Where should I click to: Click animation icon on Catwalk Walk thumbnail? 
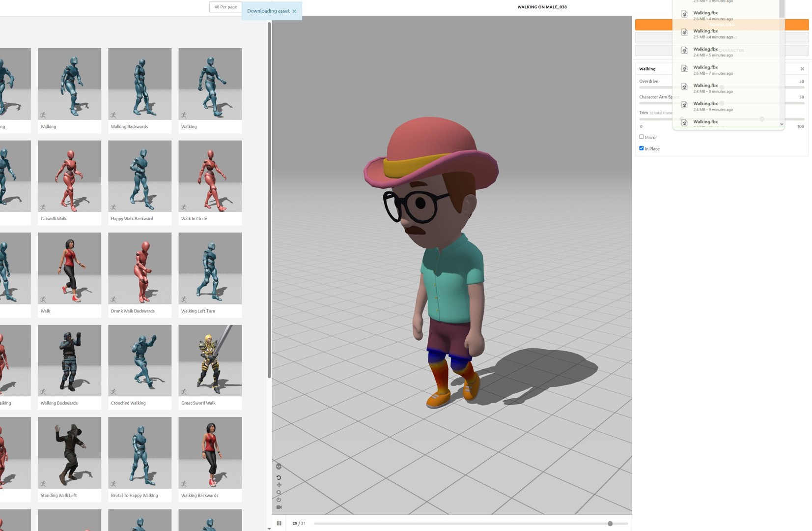click(43, 207)
